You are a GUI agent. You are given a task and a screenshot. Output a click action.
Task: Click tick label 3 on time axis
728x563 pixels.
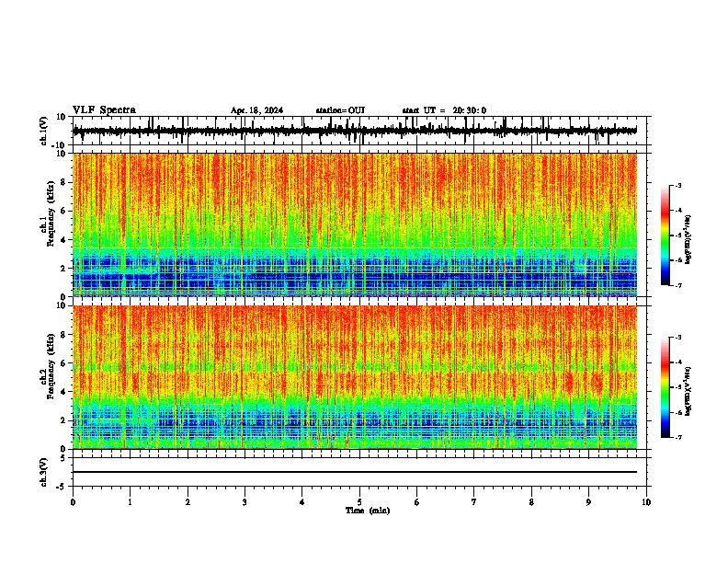[245, 502]
